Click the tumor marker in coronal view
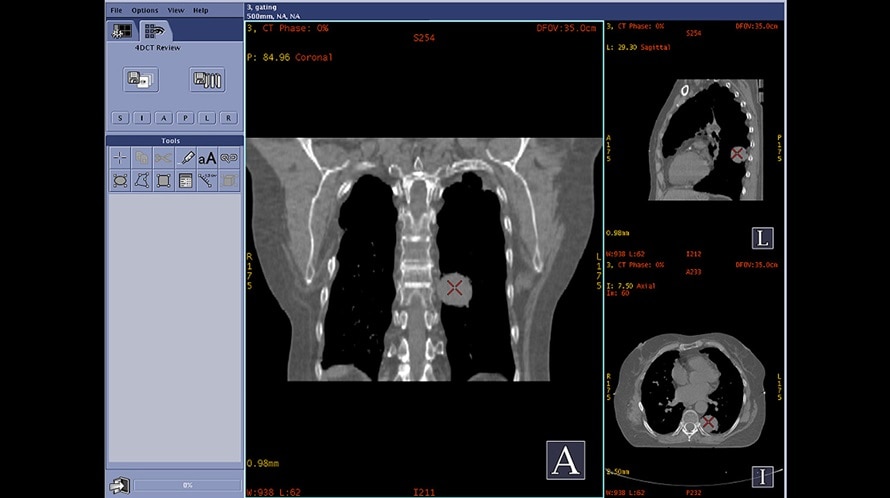 455,289
